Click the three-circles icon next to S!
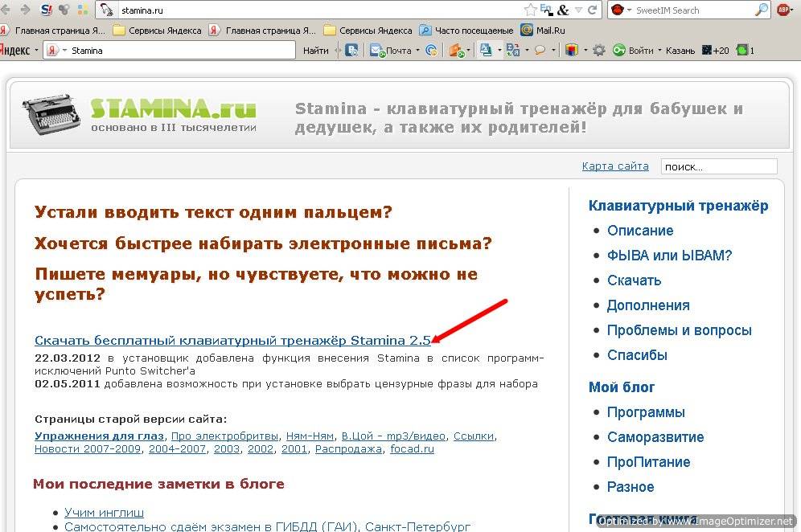The height and width of the screenshot is (532, 801). click(64, 10)
